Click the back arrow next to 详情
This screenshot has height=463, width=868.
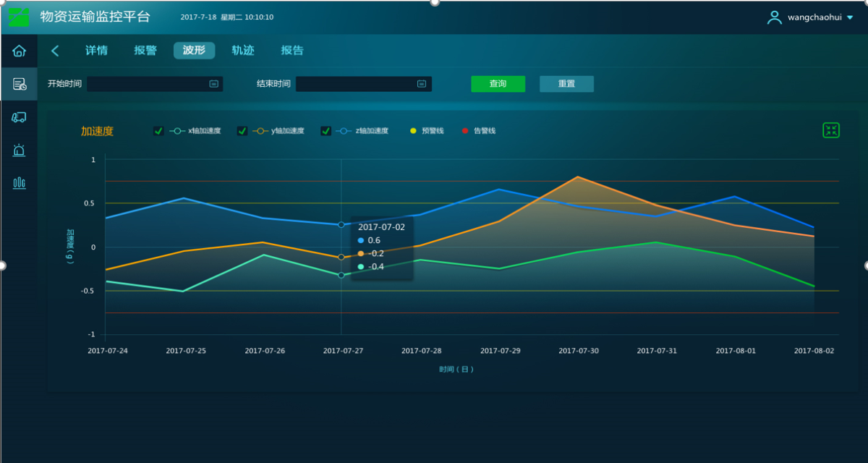click(x=55, y=51)
